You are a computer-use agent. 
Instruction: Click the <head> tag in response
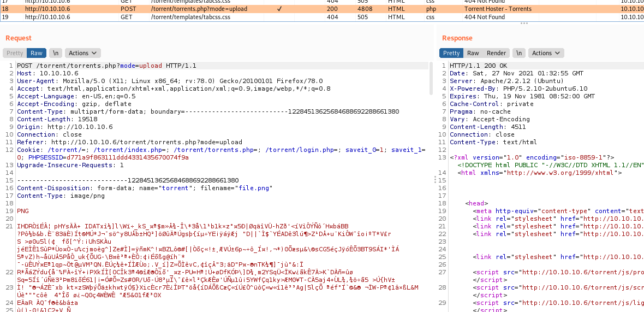click(x=476, y=203)
